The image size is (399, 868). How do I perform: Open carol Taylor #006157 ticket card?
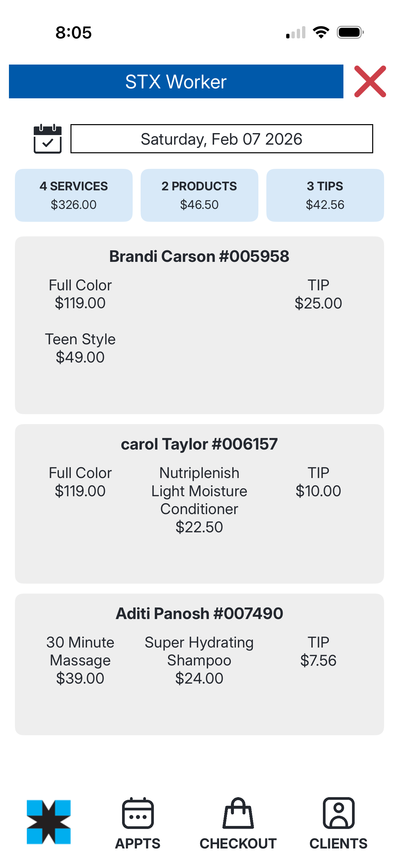[x=199, y=444]
